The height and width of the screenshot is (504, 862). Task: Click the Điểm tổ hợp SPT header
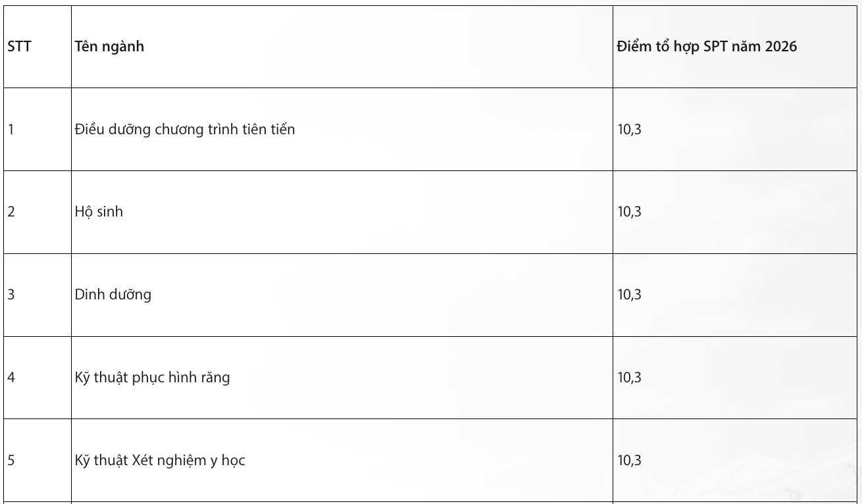pyautogui.click(x=707, y=47)
